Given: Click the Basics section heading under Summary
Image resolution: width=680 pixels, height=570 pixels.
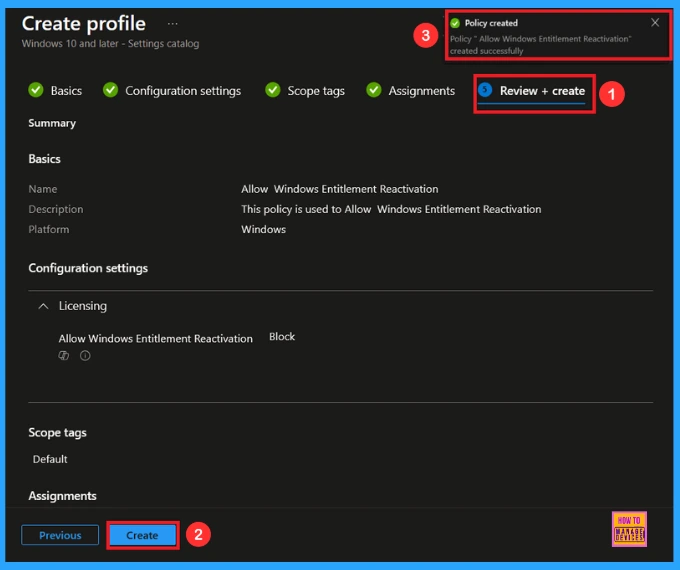Looking at the screenshot, I should click(44, 159).
